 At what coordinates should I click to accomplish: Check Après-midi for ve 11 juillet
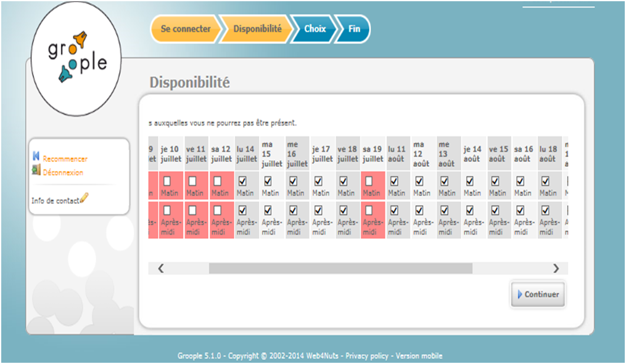(x=192, y=210)
